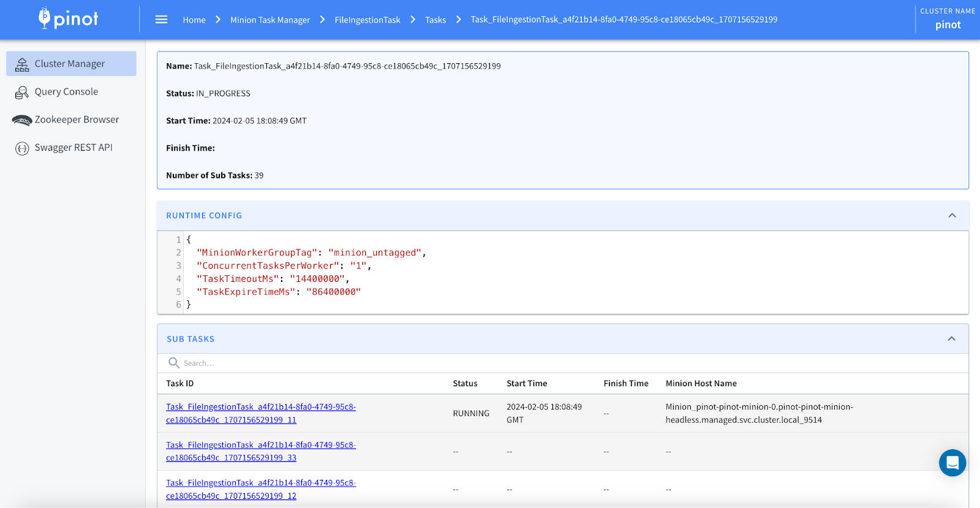Click the Status column header
The width and height of the screenshot is (980, 508).
[464, 384]
